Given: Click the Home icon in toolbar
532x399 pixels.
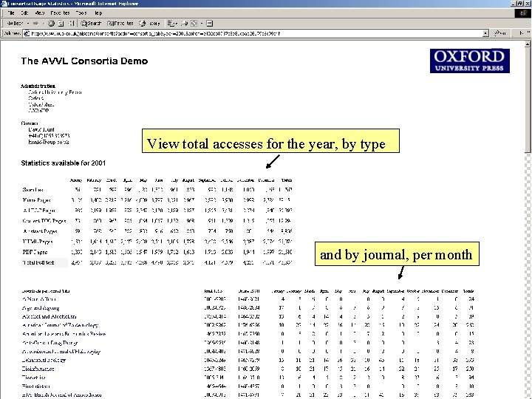Looking at the screenshot, I should [71, 24].
